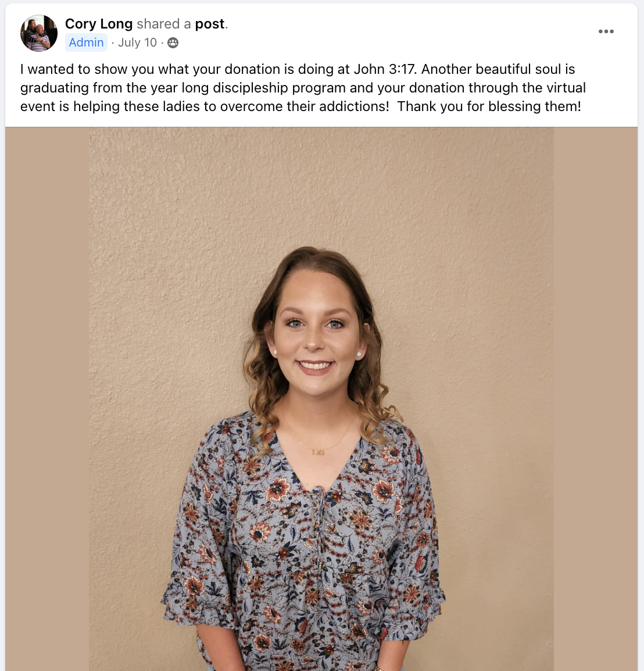
Task: Click the group members privacy icon
Action: [173, 43]
